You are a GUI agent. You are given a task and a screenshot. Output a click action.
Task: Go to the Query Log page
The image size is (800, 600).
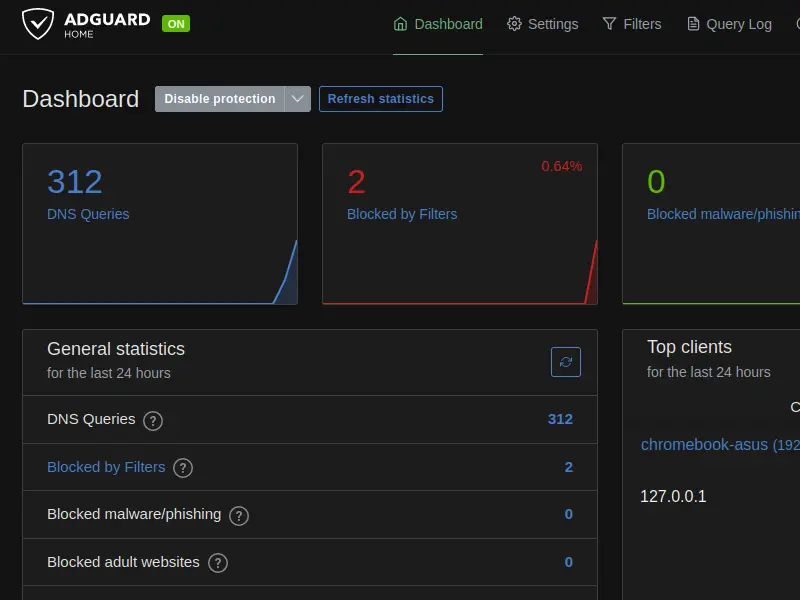tap(729, 24)
